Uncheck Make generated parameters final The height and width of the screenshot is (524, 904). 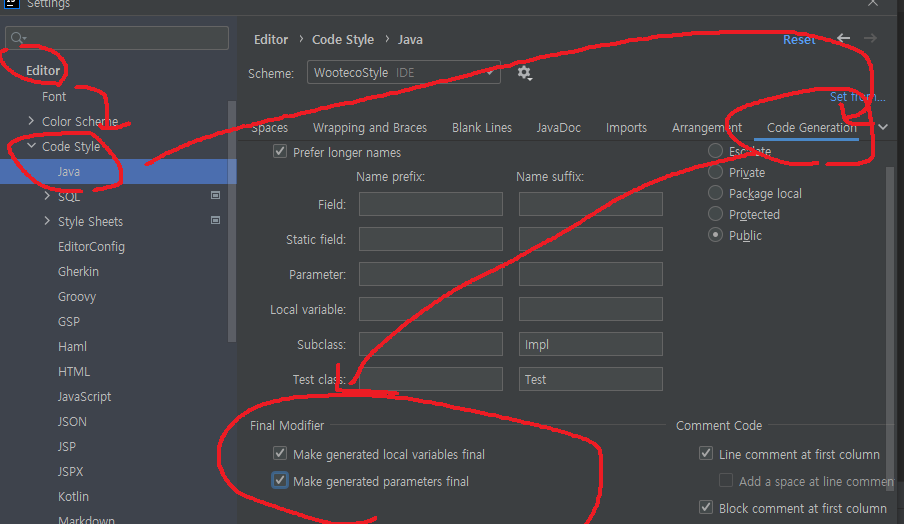click(x=280, y=481)
